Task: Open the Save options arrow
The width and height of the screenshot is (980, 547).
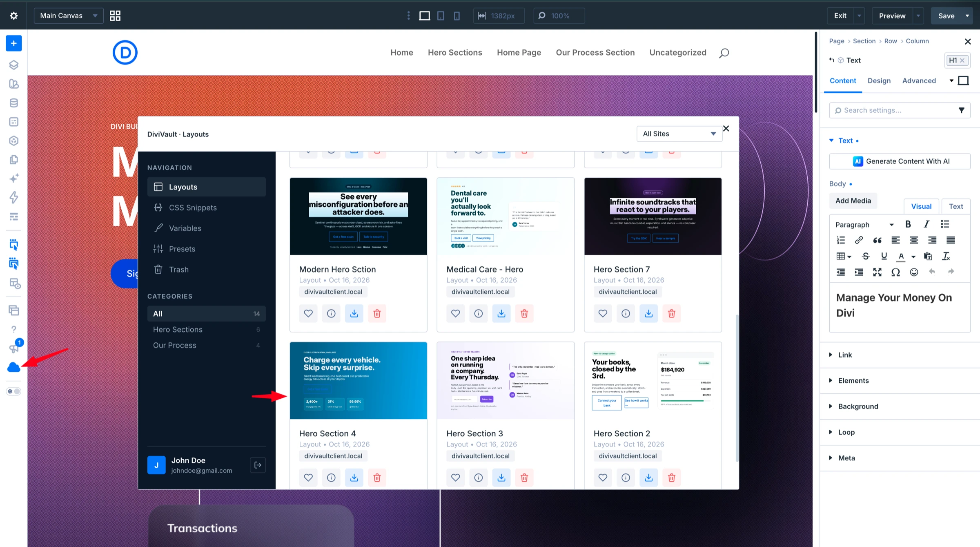Action: coord(967,16)
